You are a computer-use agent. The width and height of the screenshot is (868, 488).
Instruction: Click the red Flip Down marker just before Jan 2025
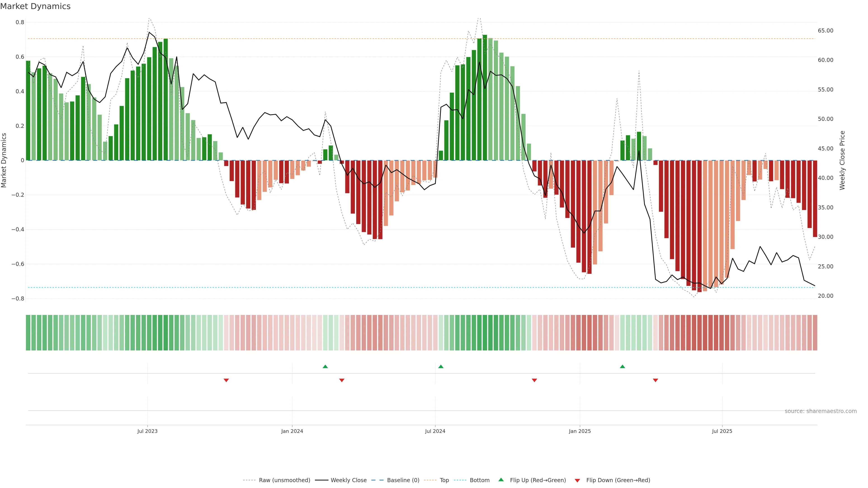click(534, 380)
